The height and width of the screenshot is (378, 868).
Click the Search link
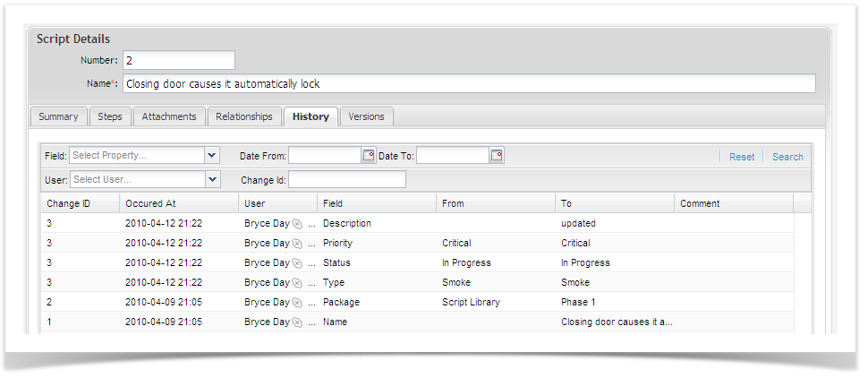pos(787,157)
